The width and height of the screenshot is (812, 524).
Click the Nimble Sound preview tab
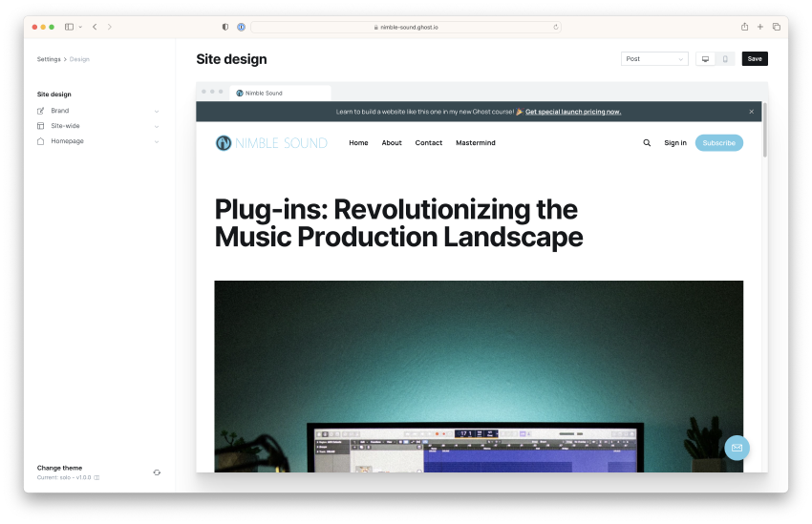pos(280,94)
